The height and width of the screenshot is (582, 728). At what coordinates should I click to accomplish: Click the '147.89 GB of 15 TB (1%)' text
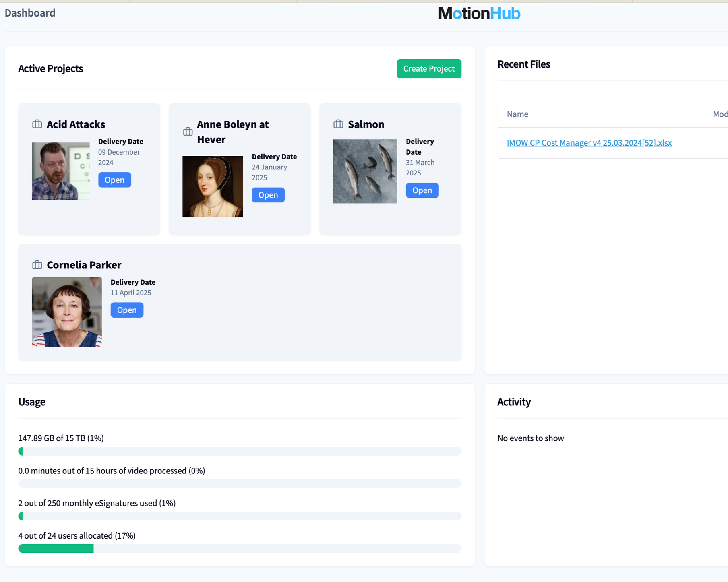[61, 438]
